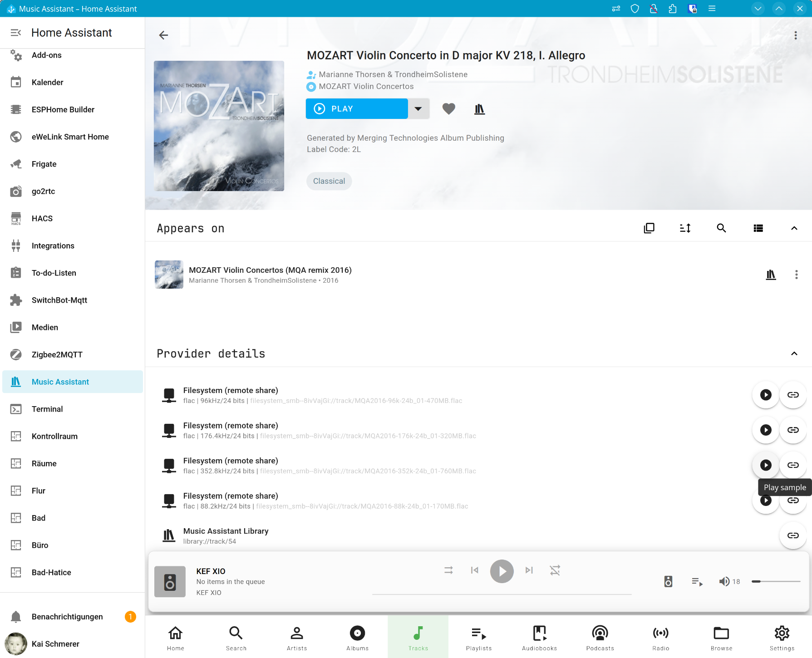812x658 pixels.
Task: Play the Mozart Violin Concerto track
Action: coord(357,109)
